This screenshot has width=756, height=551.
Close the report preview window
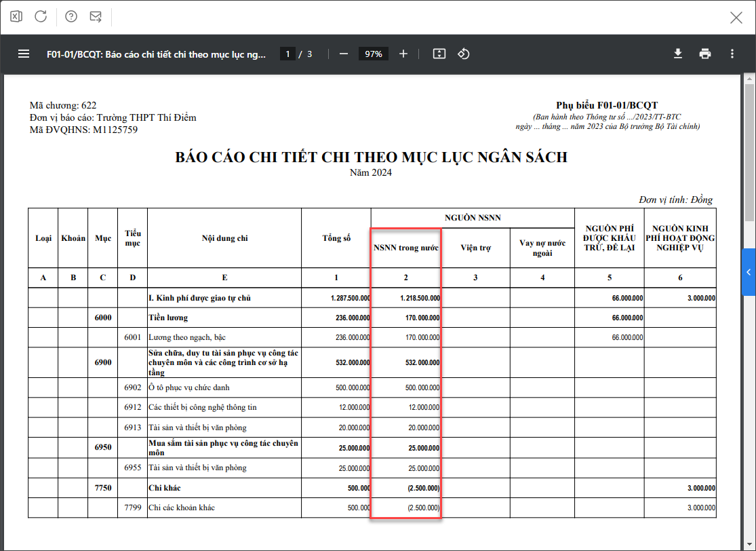pos(736,18)
